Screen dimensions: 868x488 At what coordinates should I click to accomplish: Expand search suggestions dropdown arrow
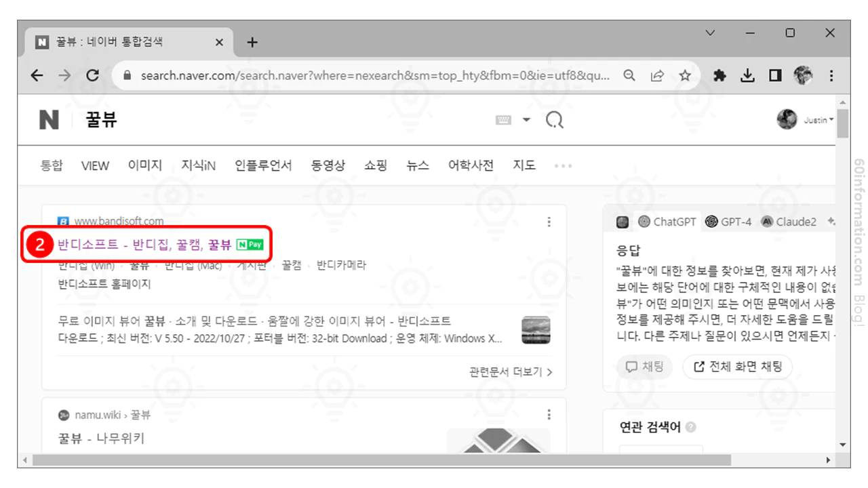coord(526,120)
